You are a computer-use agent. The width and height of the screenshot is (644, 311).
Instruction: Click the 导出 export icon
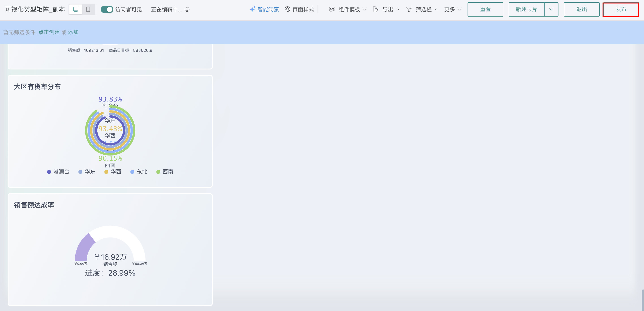point(375,9)
